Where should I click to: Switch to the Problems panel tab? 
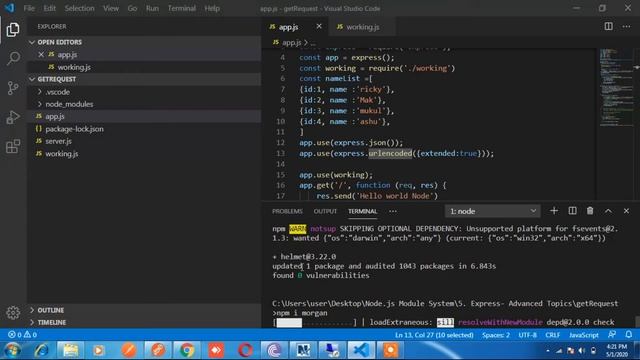coord(287,211)
